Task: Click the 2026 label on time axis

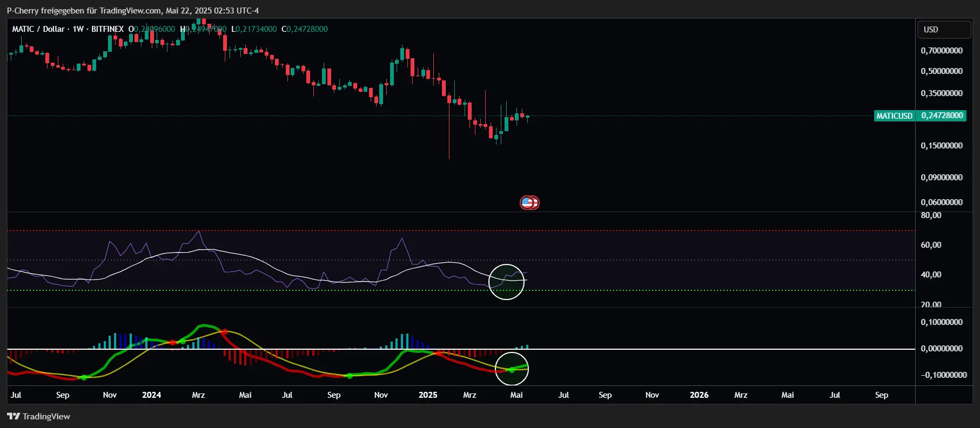Action: coord(699,395)
